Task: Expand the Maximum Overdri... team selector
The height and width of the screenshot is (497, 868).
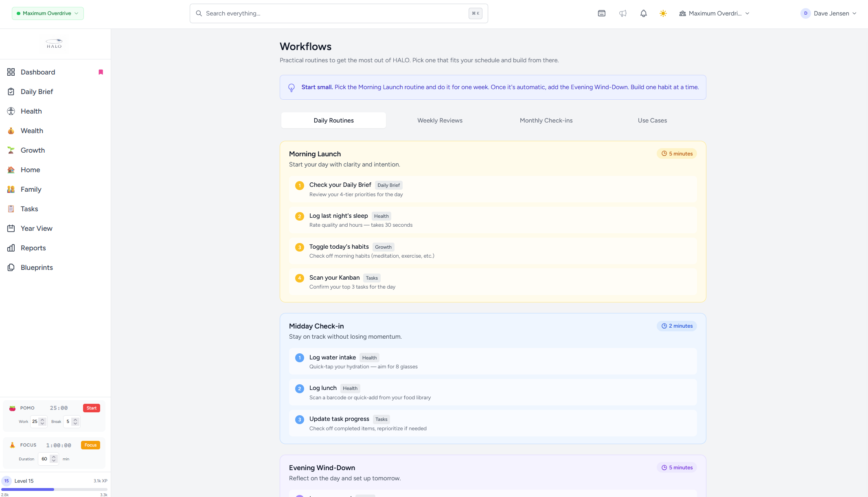Action: [714, 13]
